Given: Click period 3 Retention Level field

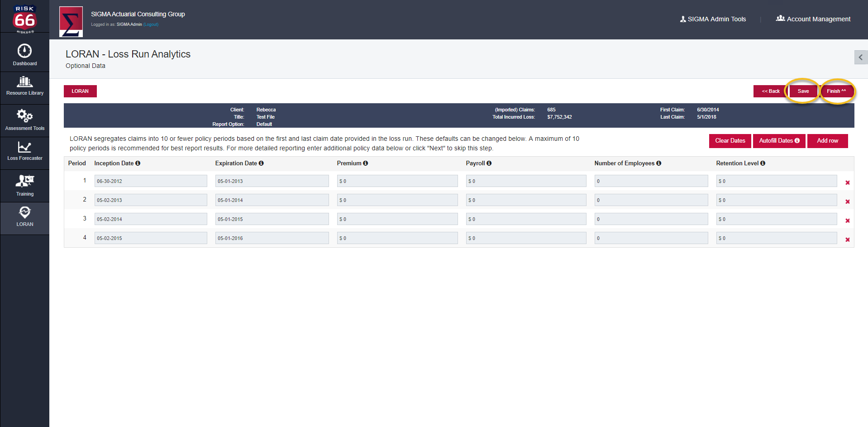Looking at the screenshot, I should point(777,219).
